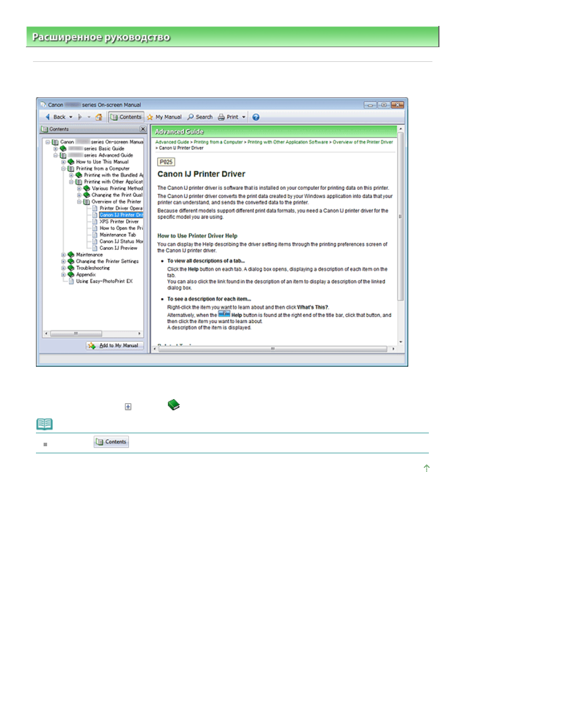Select the How to Open the Pri tree row
The height and width of the screenshot is (728, 562).
121,228
